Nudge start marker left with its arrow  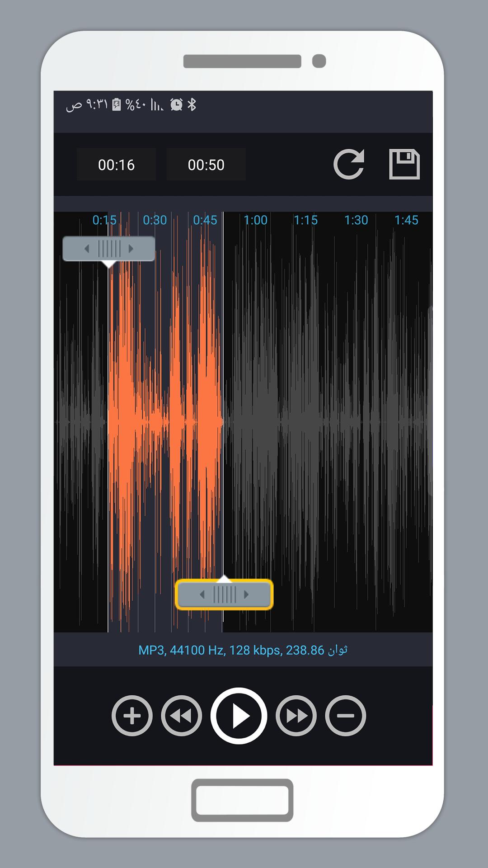tap(87, 249)
